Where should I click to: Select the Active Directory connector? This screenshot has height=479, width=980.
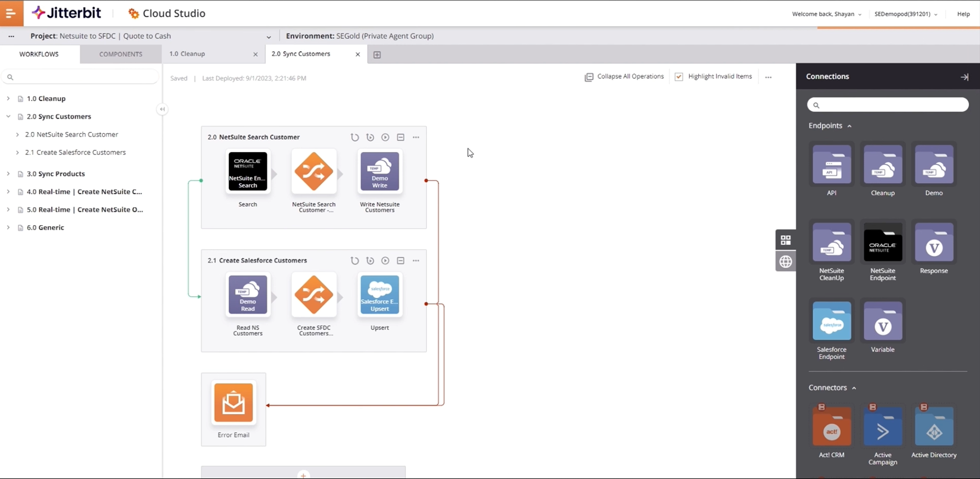click(x=934, y=426)
